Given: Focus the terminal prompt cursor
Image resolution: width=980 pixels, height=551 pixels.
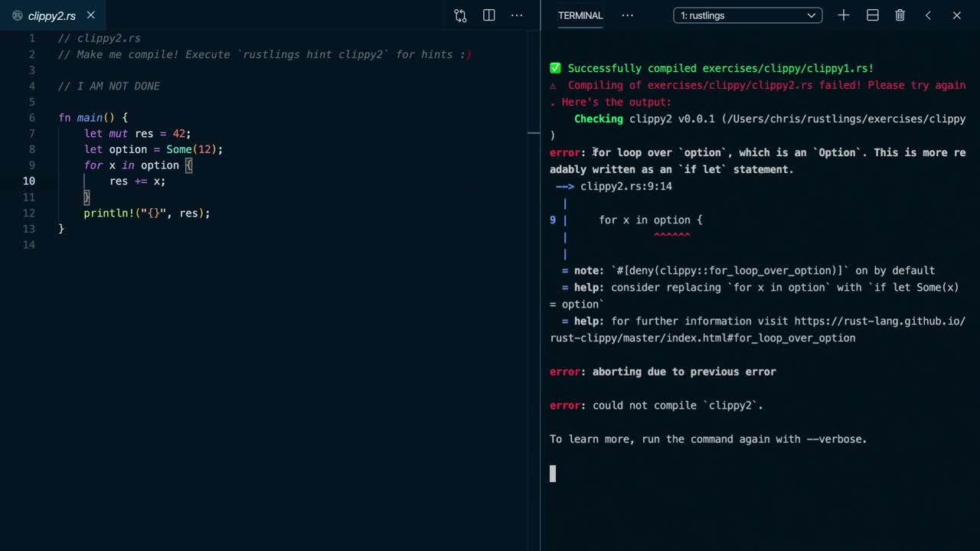Looking at the screenshot, I should coord(553,474).
